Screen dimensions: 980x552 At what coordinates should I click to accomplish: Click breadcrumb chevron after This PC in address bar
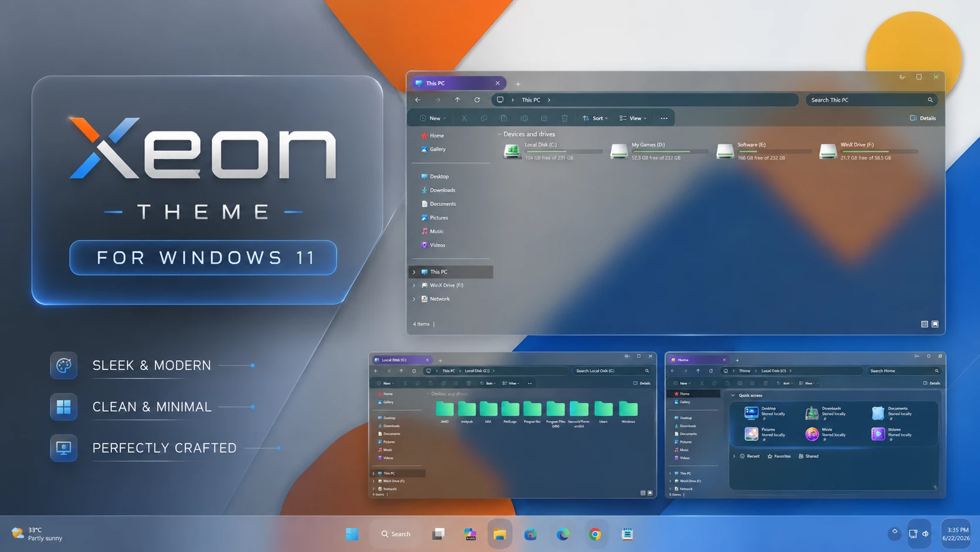[549, 100]
